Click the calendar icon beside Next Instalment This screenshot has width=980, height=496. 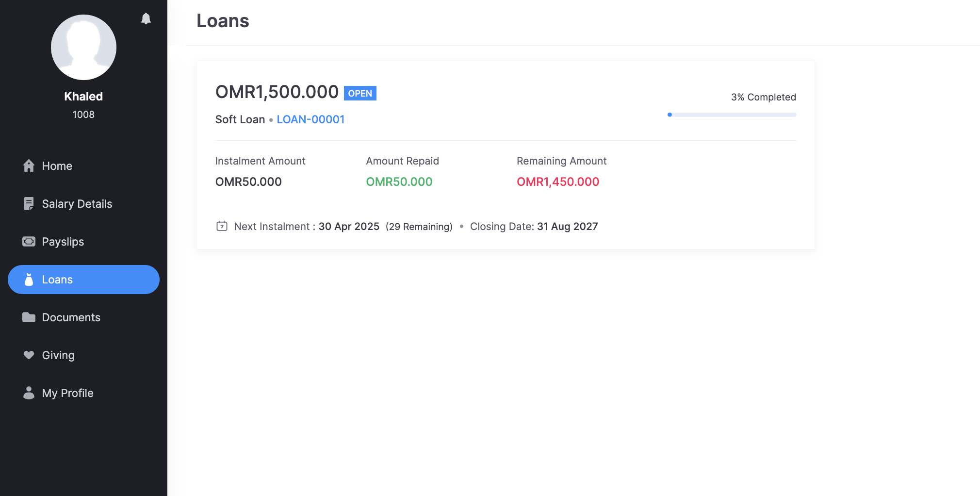click(222, 226)
